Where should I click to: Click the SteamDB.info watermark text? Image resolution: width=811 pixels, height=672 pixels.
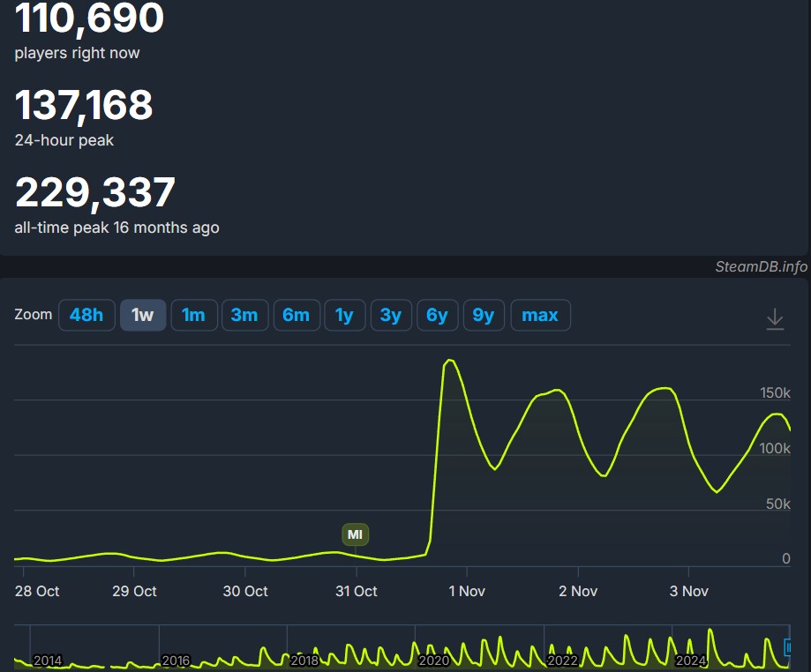(761, 266)
